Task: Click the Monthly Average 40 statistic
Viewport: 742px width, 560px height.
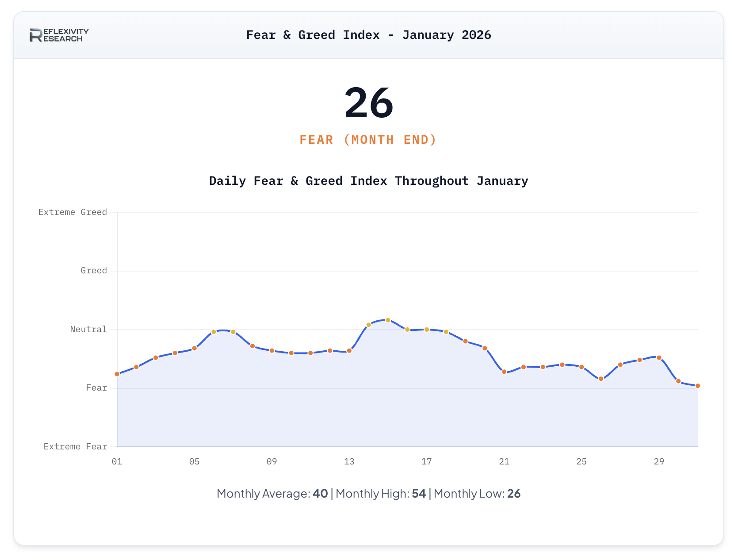Action: pos(272,494)
